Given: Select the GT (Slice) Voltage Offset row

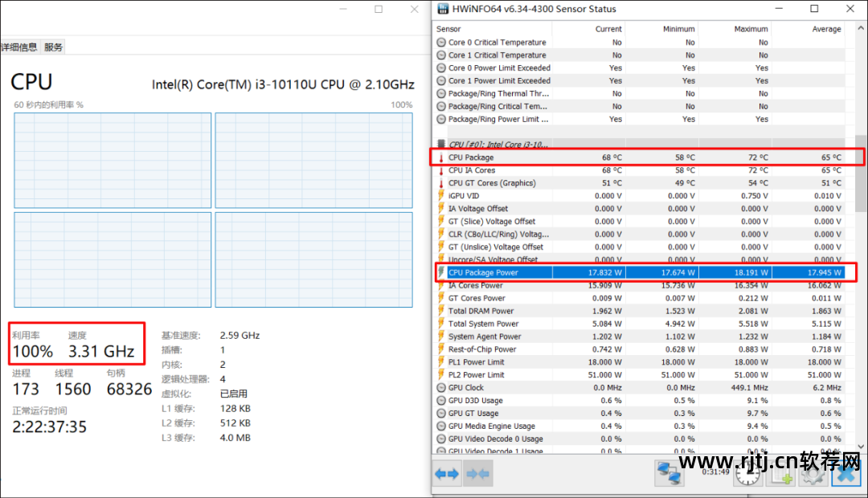Looking at the screenshot, I should coord(640,222).
